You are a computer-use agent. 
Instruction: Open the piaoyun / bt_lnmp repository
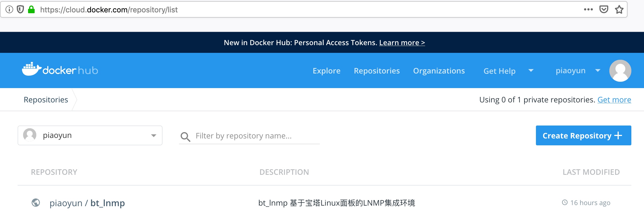click(87, 203)
